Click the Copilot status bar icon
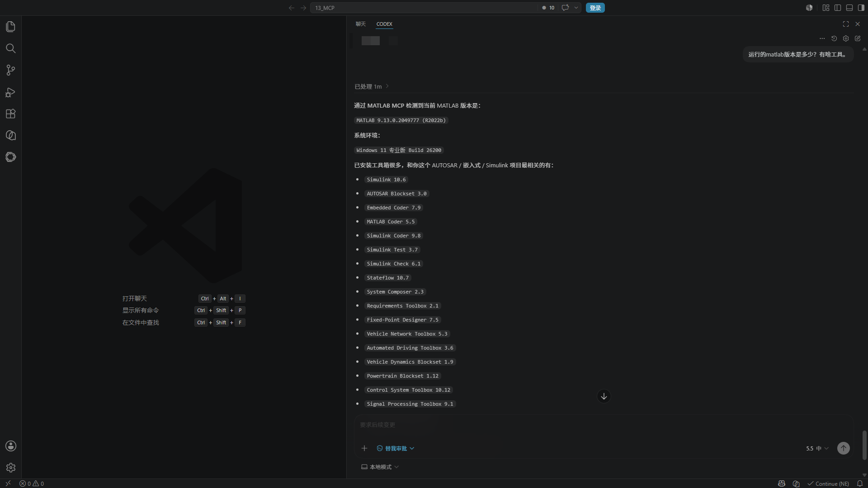This screenshot has width=868, height=488. click(x=782, y=483)
